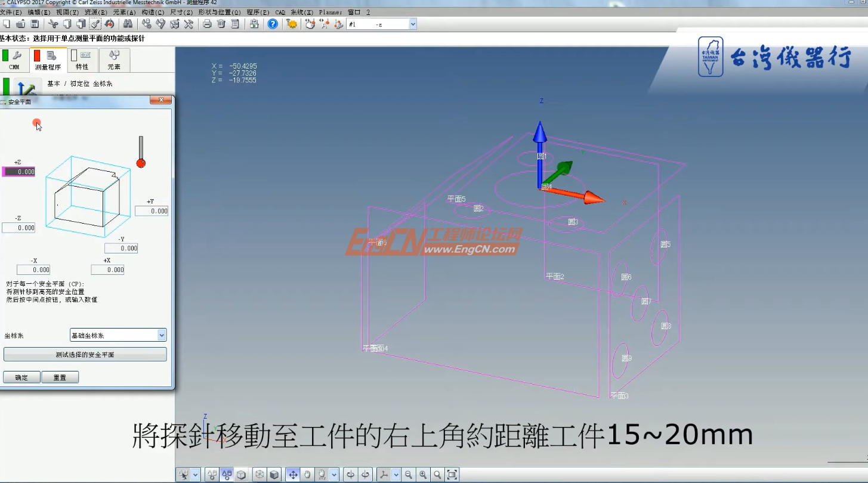The height and width of the screenshot is (483, 868).
Task: Click 测试选择的安全平面 button
Action: [85, 354]
